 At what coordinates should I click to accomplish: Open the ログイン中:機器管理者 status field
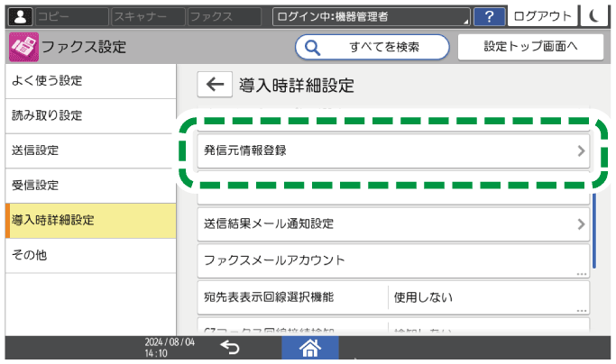pos(372,16)
